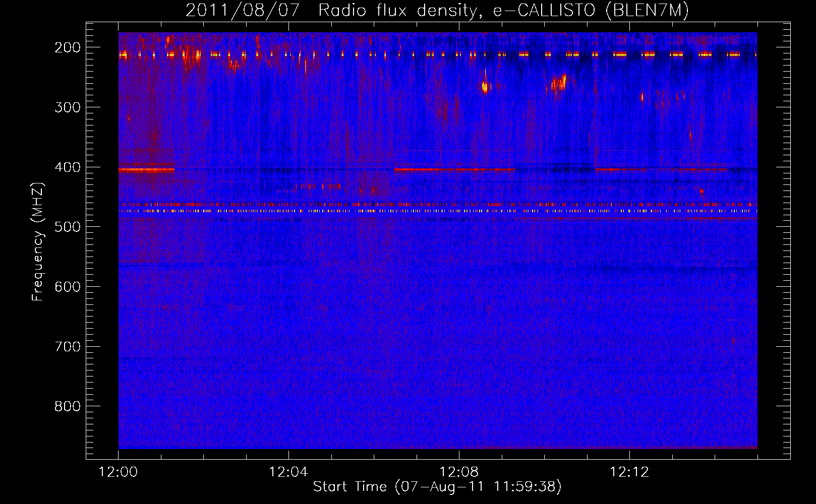The height and width of the screenshot is (504, 816).
Task: Click the 12:12 time tick label
Action: tap(629, 472)
